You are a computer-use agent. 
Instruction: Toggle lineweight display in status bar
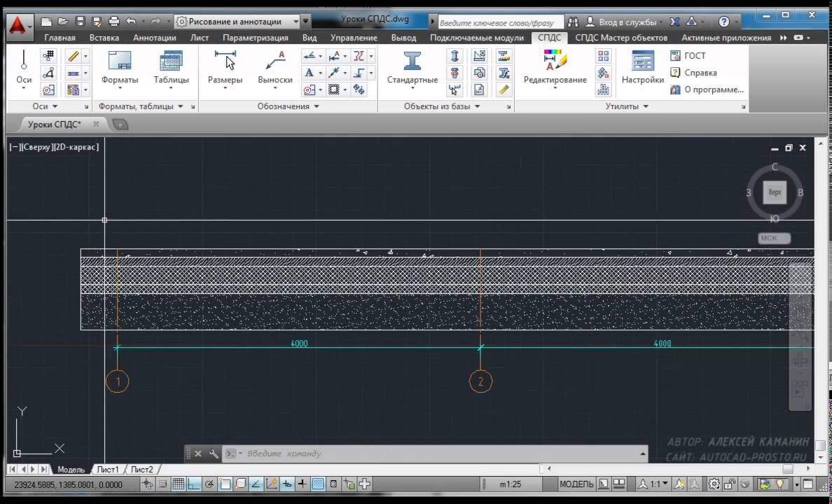302,484
